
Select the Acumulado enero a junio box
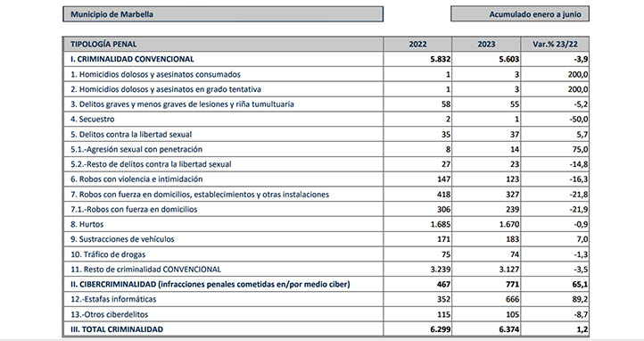[520, 14]
